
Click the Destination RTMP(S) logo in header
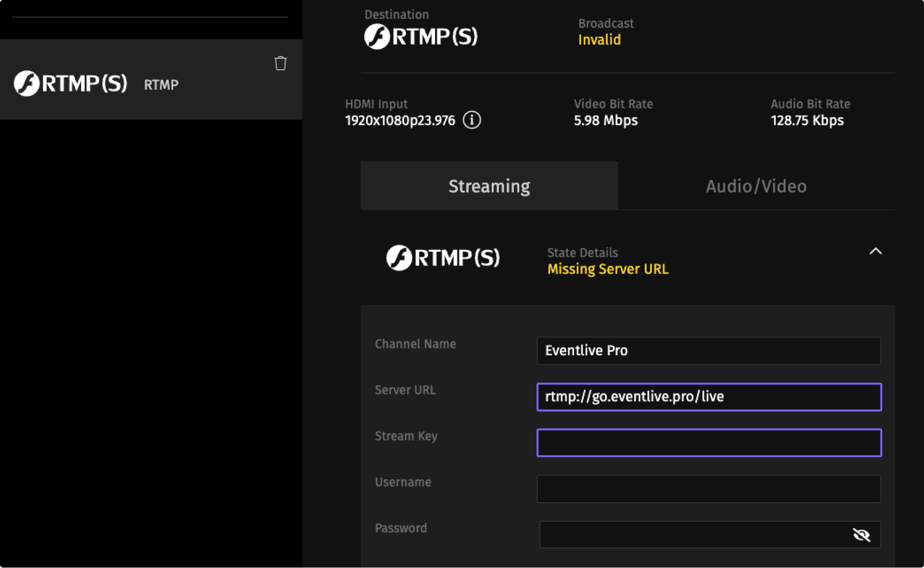click(x=421, y=37)
